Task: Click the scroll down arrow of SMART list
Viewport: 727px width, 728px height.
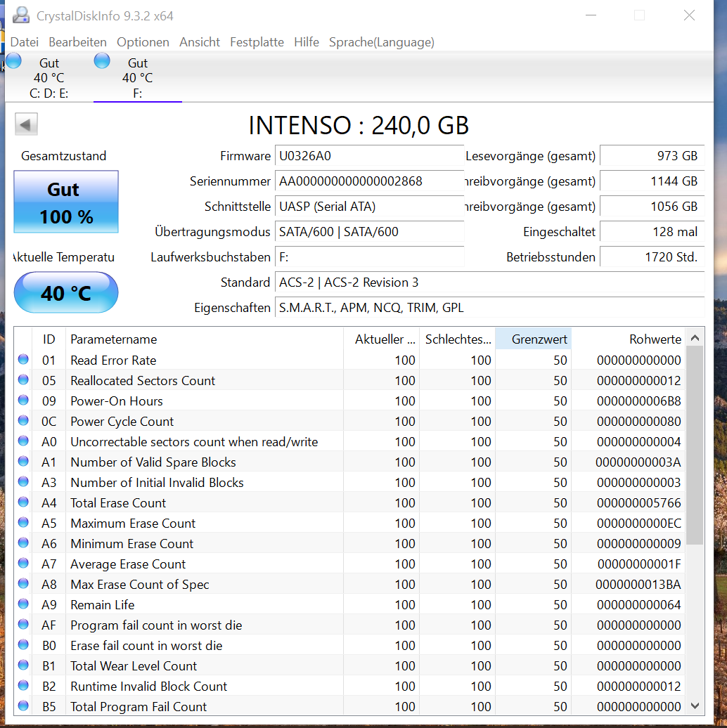Action: (695, 706)
